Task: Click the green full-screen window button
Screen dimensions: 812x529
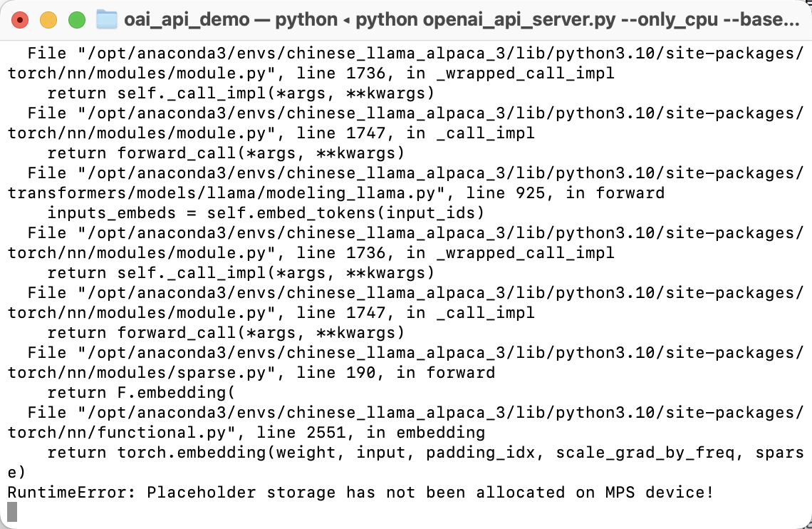Action: 76,20
